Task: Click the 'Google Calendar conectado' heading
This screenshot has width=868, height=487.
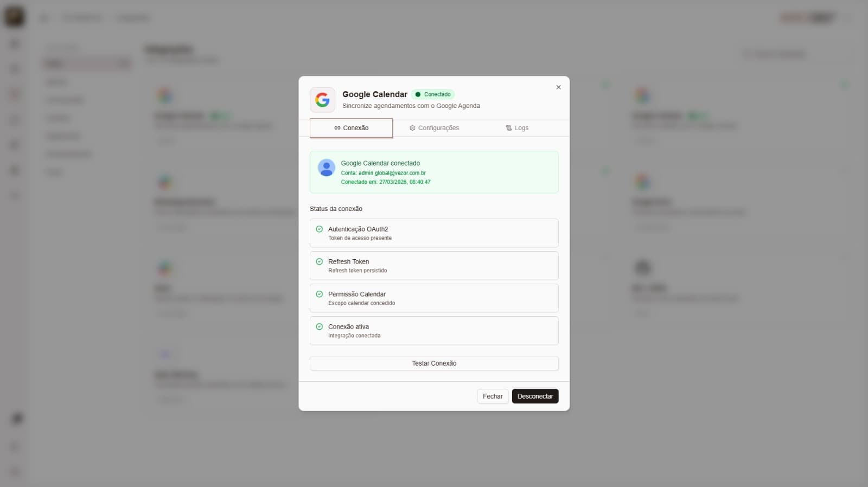Action: (x=380, y=163)
